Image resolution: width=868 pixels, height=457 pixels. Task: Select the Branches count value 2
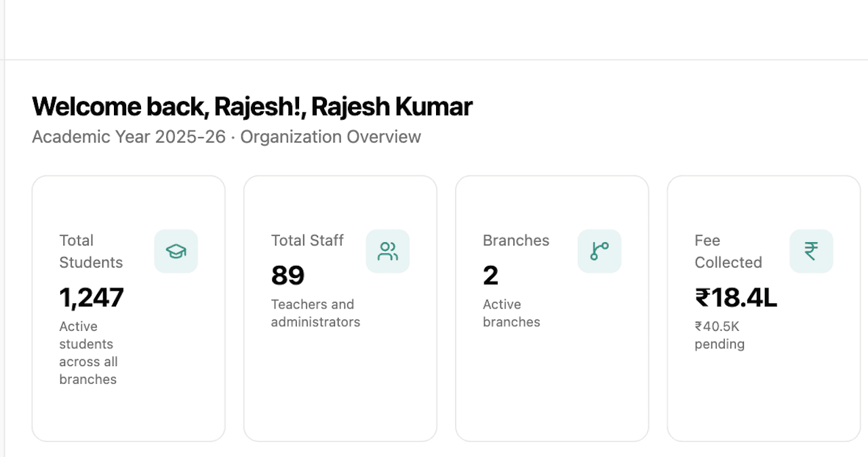click(x=490, y=275)
